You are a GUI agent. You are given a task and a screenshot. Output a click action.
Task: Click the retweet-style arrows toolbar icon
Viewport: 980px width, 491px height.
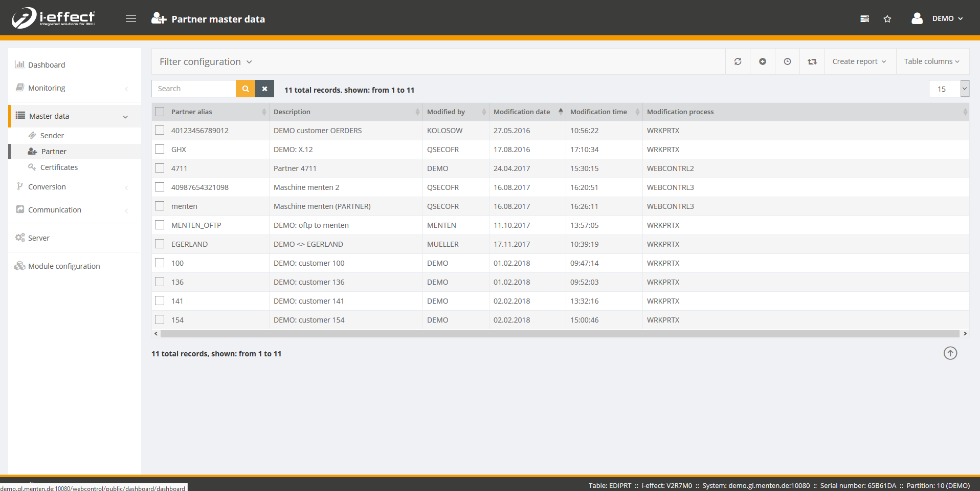(x=812, y=61)
